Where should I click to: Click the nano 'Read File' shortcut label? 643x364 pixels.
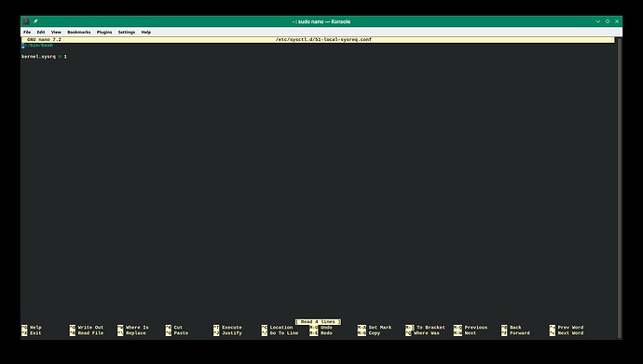[90, 333]
